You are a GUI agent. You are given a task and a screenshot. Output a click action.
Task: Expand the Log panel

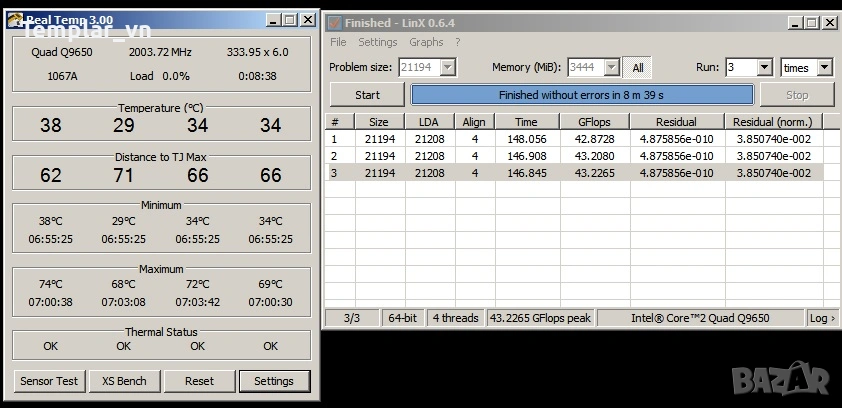click(822, 318)
